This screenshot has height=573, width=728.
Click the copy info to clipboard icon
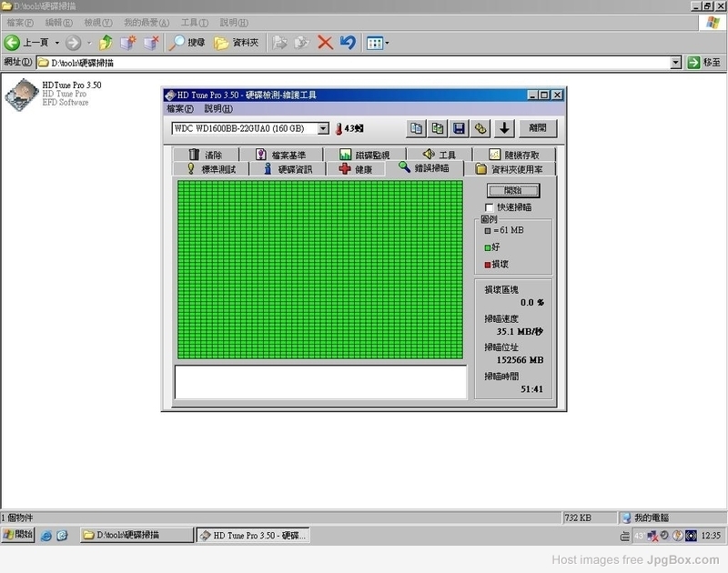(x=416, y=129)
